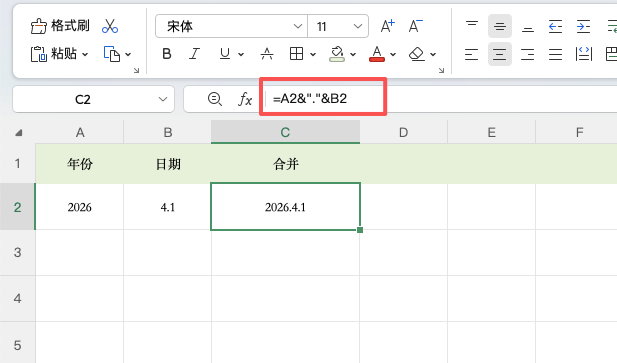Click cell B2 with value 4.1
Image resolution: width=617 pixels, height=363 pixels.
point(168,207)
